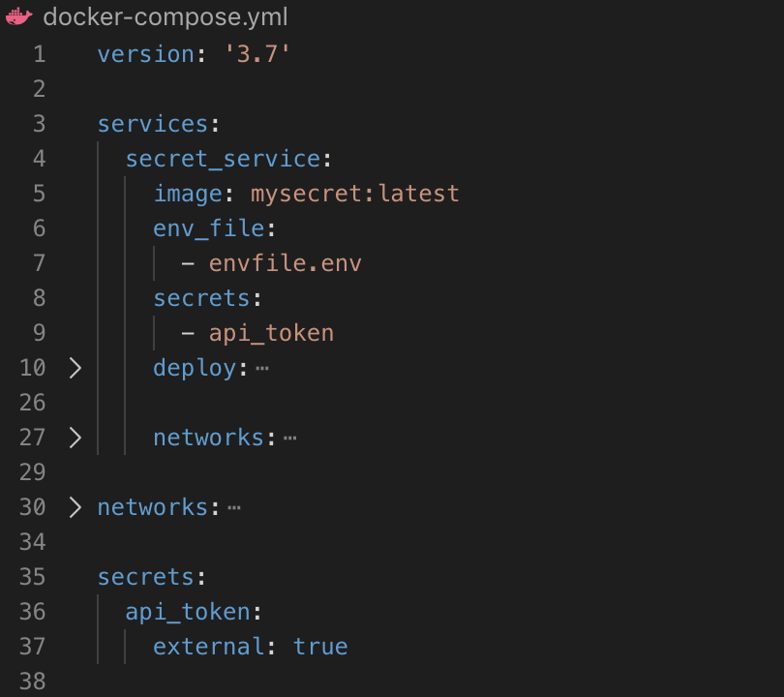This screenshot has height=697, width=784.
Task: Click the ellipsis after nested networks
Action: click(x=289, y=439)
